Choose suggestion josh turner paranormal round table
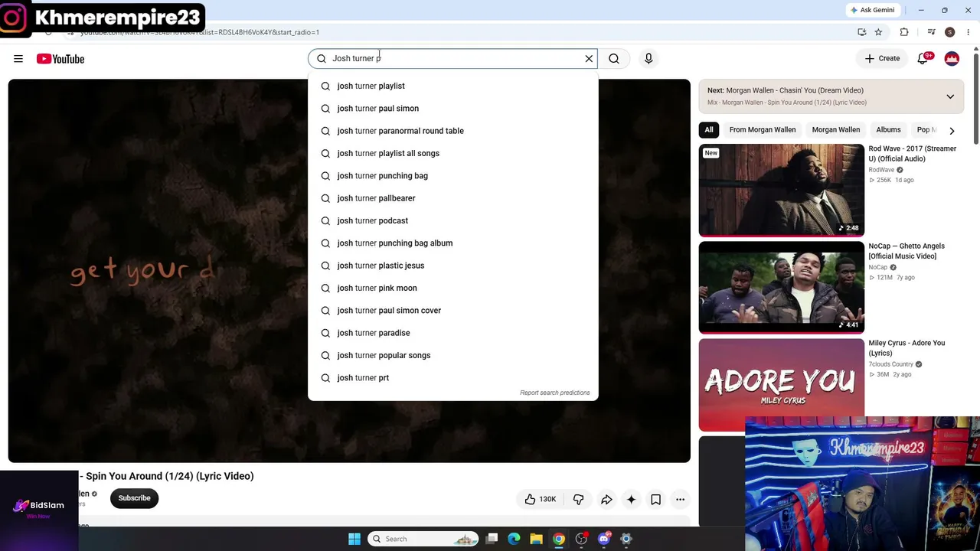 tap(452, 131)
